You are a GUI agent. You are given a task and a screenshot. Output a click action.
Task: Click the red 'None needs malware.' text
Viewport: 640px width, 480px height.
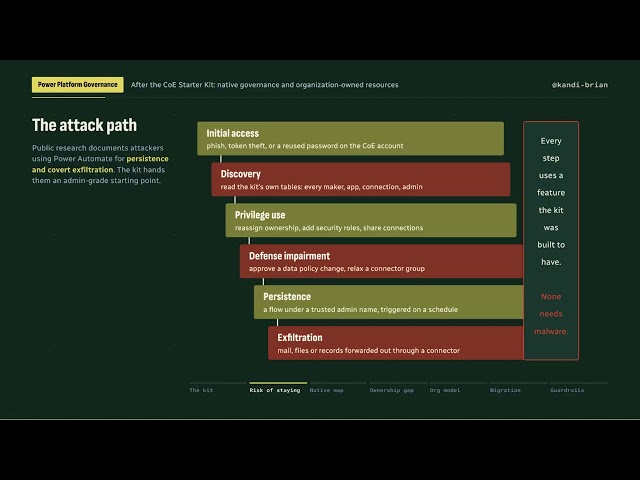(551, 314)
